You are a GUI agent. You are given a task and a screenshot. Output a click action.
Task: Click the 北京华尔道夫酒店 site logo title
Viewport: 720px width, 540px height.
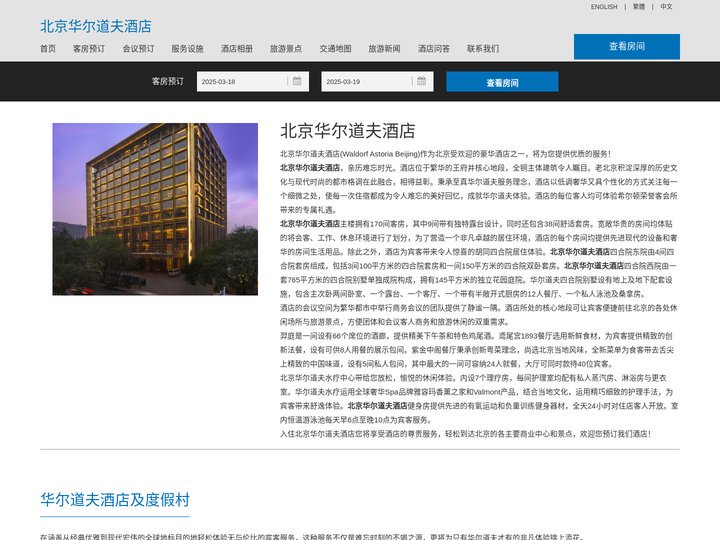[x=96, y=26]
